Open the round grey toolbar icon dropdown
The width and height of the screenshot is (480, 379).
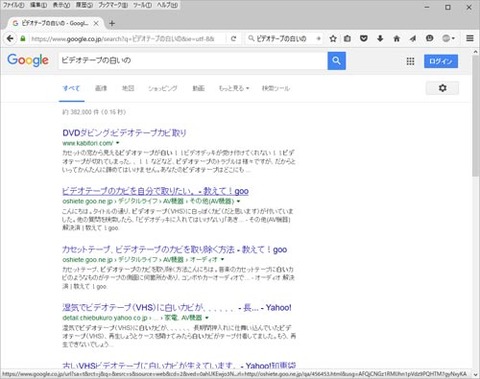448,39
